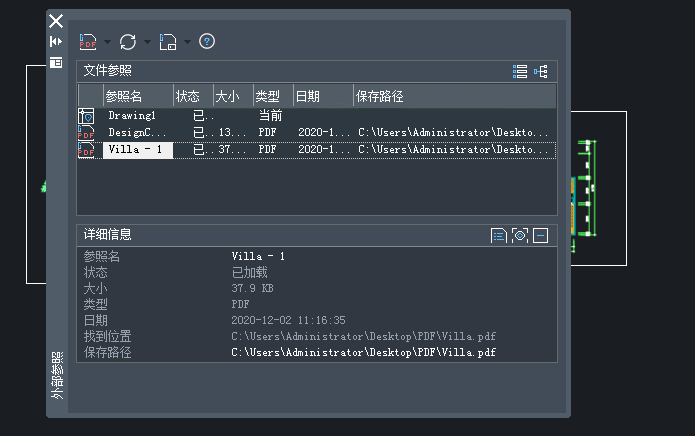Image resolution: width=695 pixels, height=436 pixels.
Task: Sort by the 参照名 column header
Action: pos(137,96)
